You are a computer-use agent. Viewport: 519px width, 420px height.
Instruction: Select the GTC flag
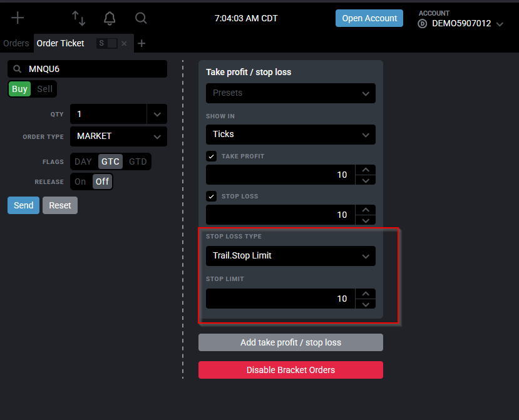(x=110, y=161)
